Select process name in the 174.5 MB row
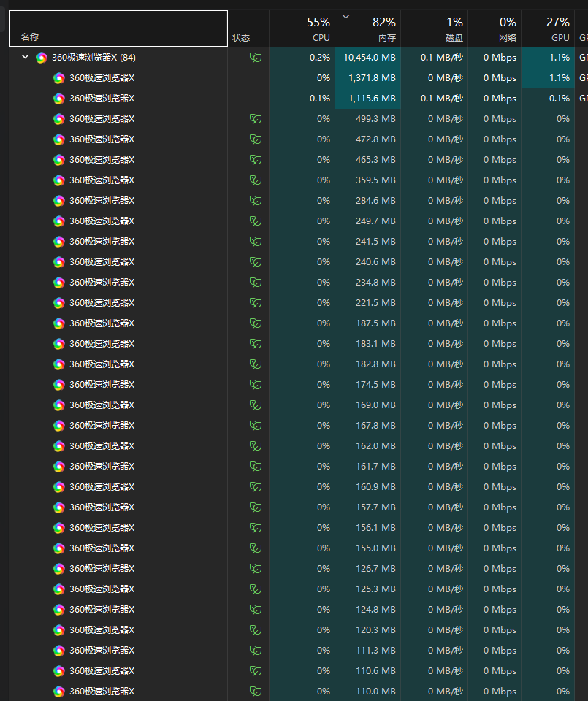This screenshot has width=588, height=701. click(x=102, y=385)
